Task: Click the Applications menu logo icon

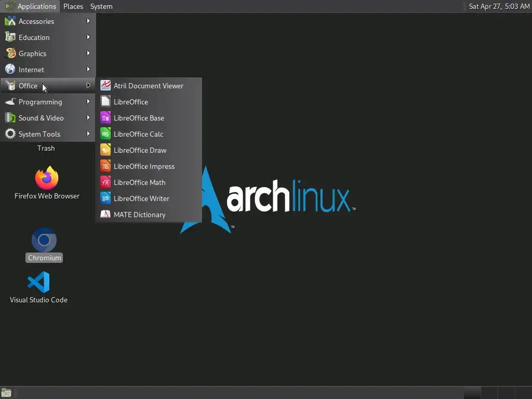Action: [x=10, y=6]
